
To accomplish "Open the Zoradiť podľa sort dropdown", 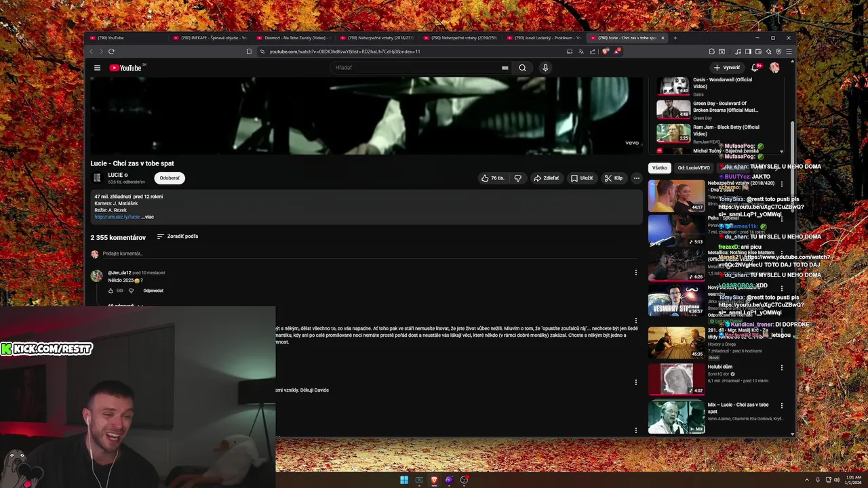I will [178, 237].
